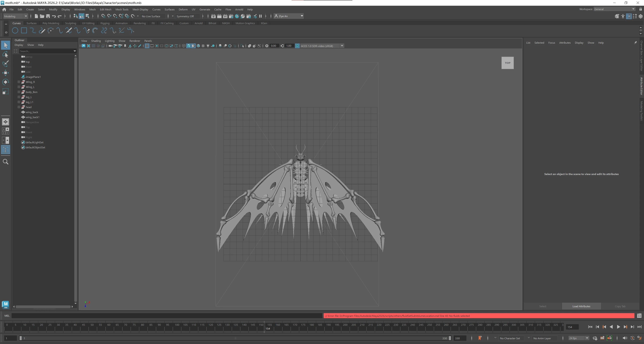Open the ACES 1.0 SDR-video color space dropdown
The height and width of the screenshot is (344, 644).
(x=342, y=46)
